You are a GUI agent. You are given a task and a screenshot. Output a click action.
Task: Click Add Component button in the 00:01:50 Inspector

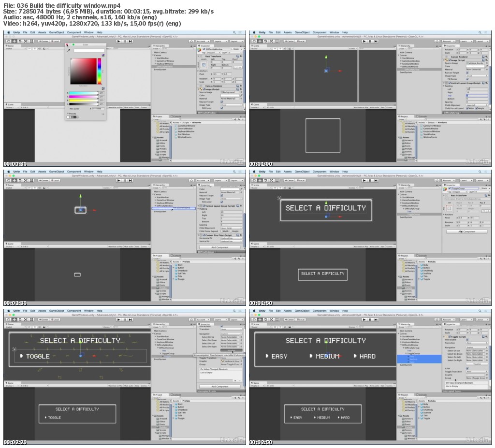[467, 231]
